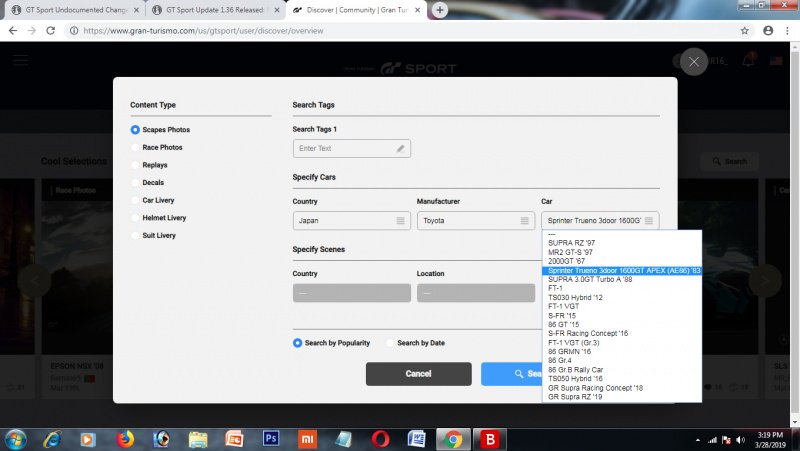
Task: Open Photoshop from taskbar
Action: [x=271, y=438]
